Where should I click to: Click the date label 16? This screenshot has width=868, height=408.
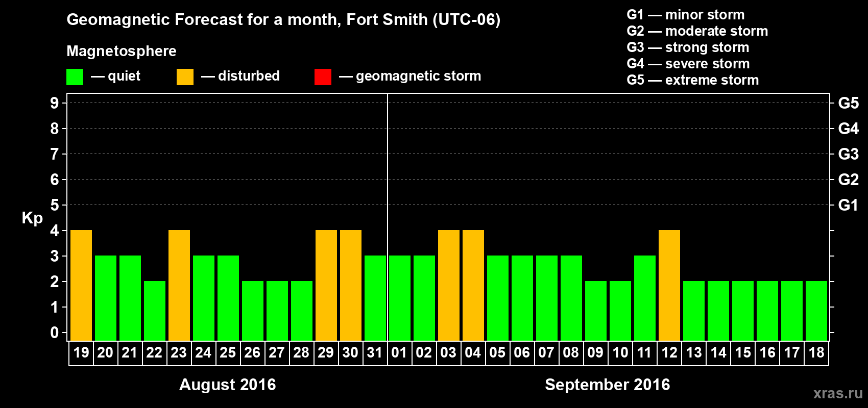point(767,352)
